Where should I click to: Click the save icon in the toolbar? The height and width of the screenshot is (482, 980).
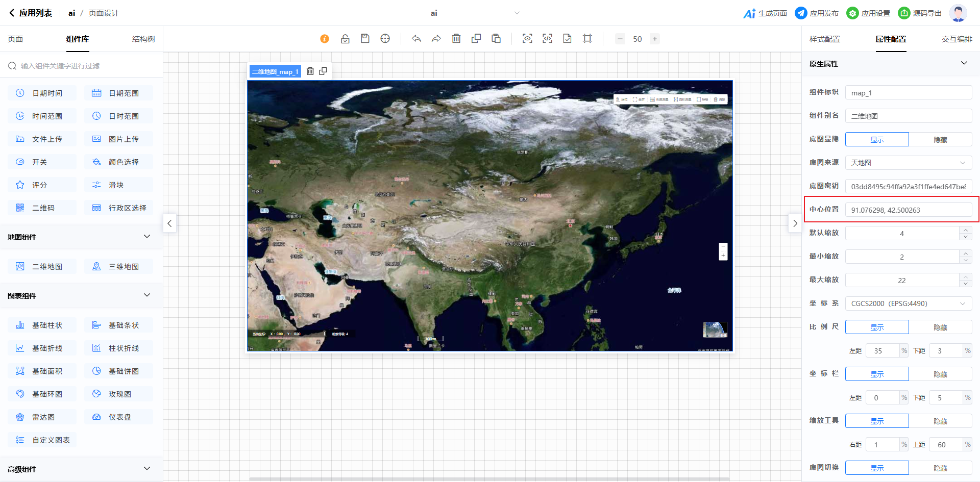(x=365, y=39)
